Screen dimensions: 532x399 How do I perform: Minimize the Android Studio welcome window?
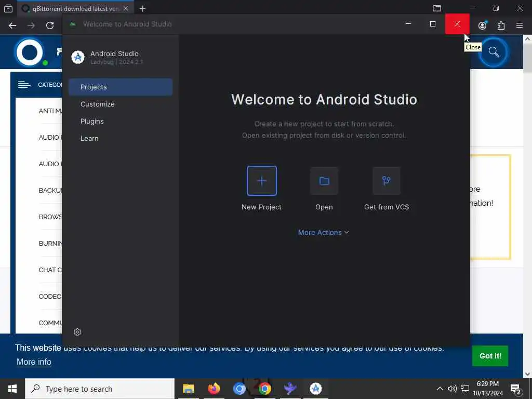[408, 24]
